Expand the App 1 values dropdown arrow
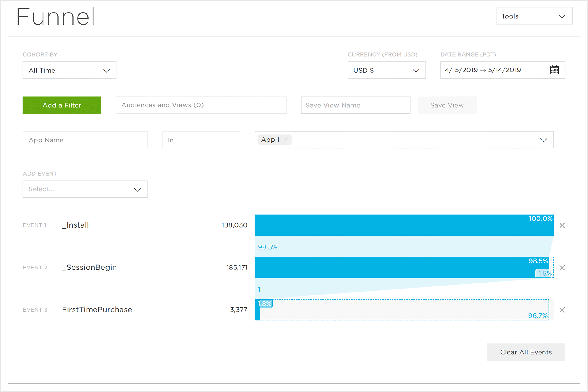Image resolution: width=588 pixels, height=392 pixels. point(543,140)
